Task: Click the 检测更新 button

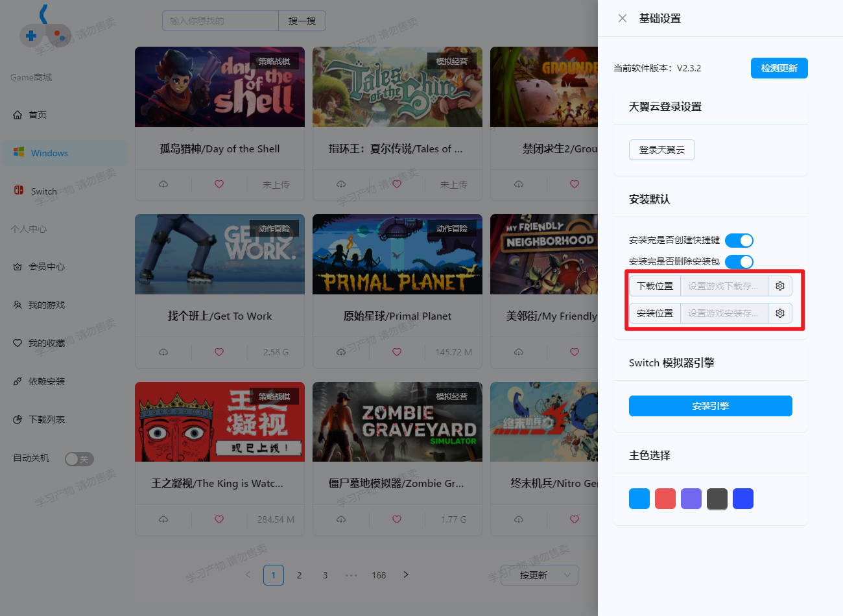Action: click(779, 68)
